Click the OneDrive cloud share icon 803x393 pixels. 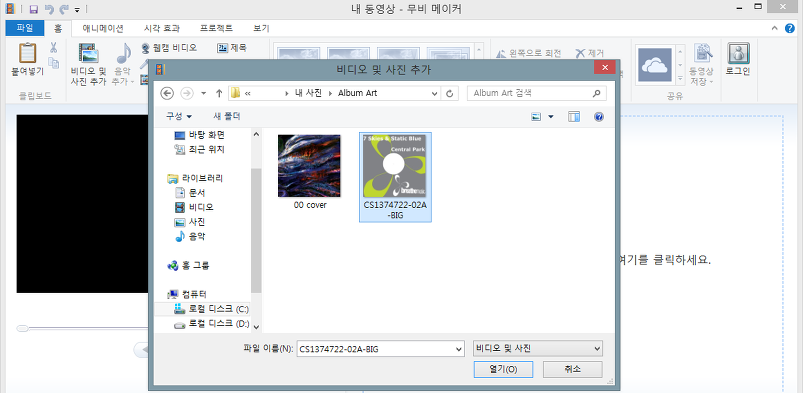(654, 65)
